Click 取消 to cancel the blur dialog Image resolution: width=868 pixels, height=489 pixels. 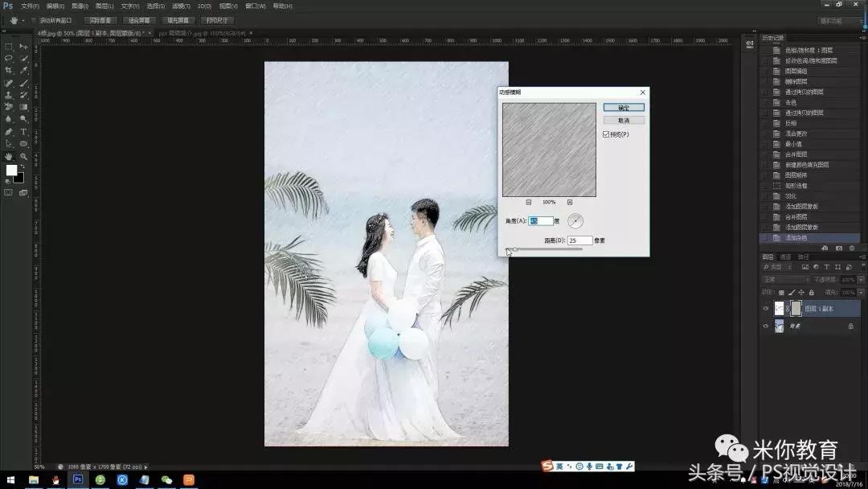tap(624, 120)
